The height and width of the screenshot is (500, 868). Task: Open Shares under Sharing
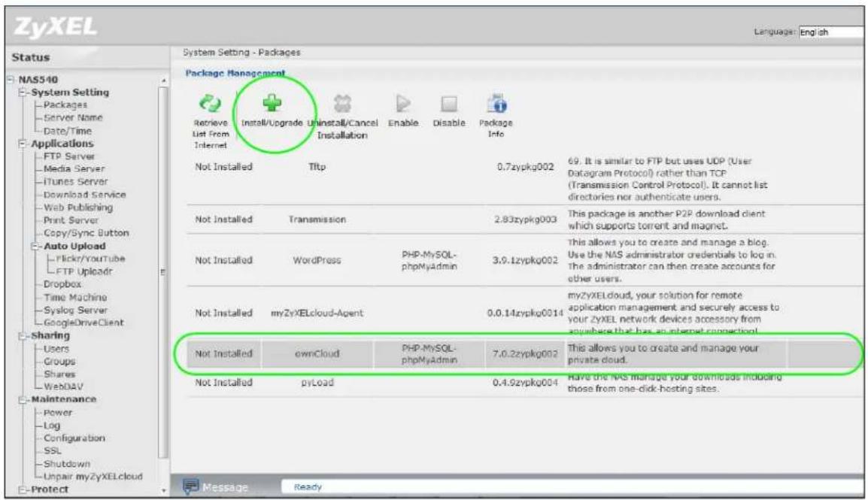(x=59, y=374)
